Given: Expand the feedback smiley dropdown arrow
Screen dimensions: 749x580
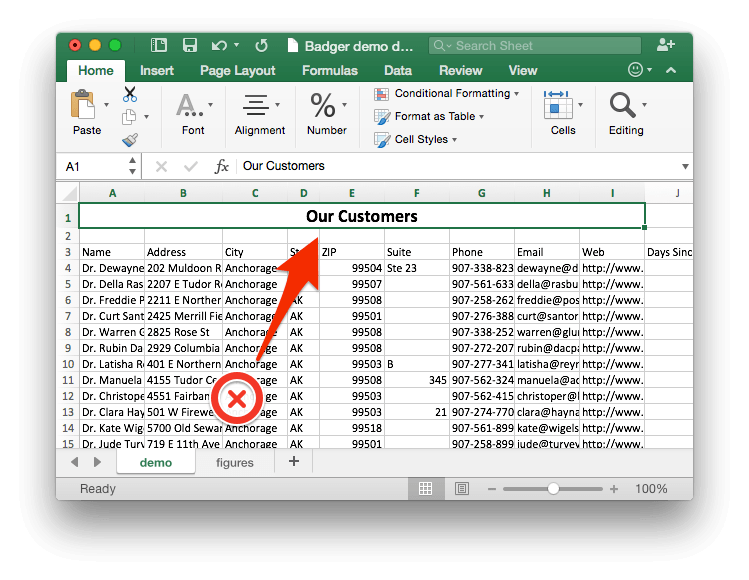Looking at the screenshot, I should tap(650, 70).
